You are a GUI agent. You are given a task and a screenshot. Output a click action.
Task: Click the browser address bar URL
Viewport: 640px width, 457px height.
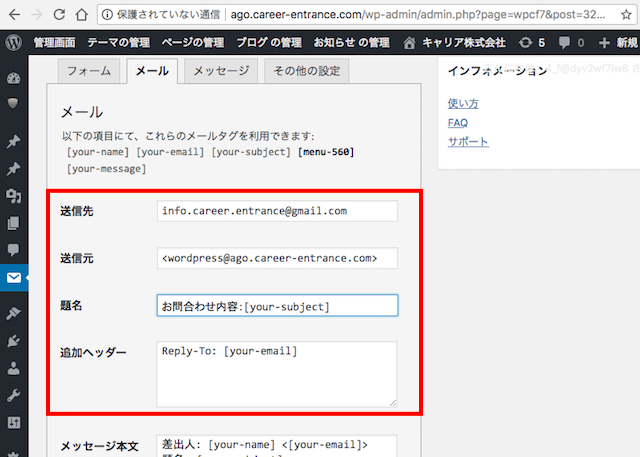click(418, 15)
